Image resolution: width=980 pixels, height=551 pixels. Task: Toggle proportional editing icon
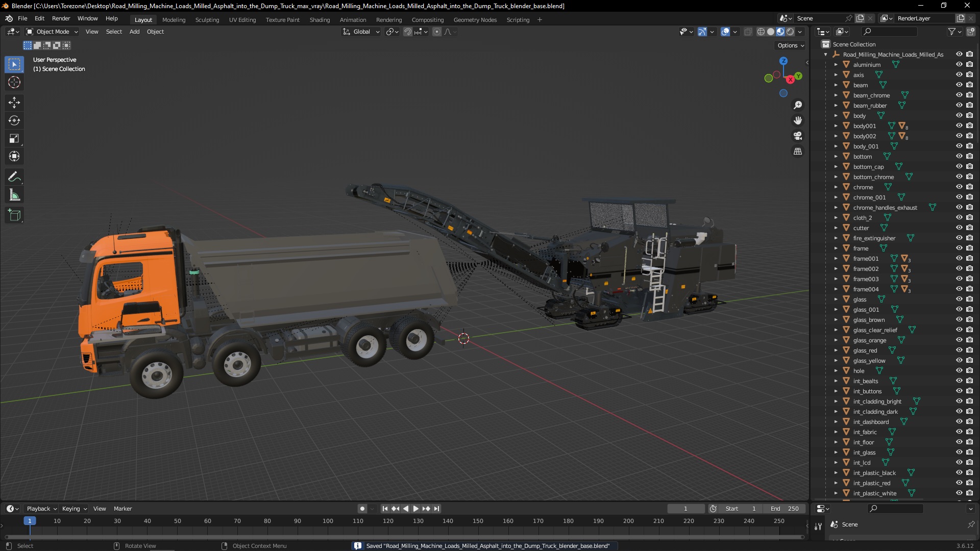437,32
